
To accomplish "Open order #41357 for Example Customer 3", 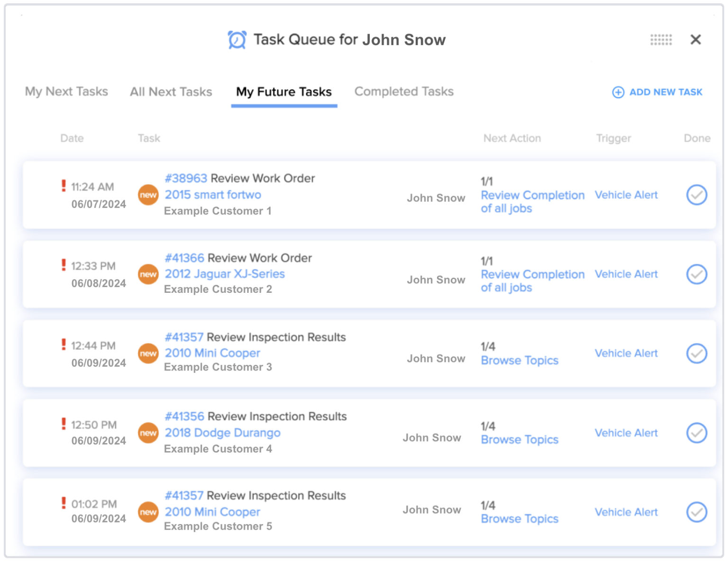I will 184,337.
